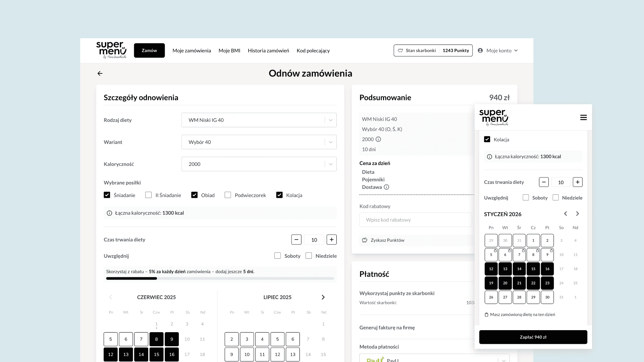The width and height of the screenshot is (644, 362).
Task: Click the discount code input field
Action: tap(415, 220)
